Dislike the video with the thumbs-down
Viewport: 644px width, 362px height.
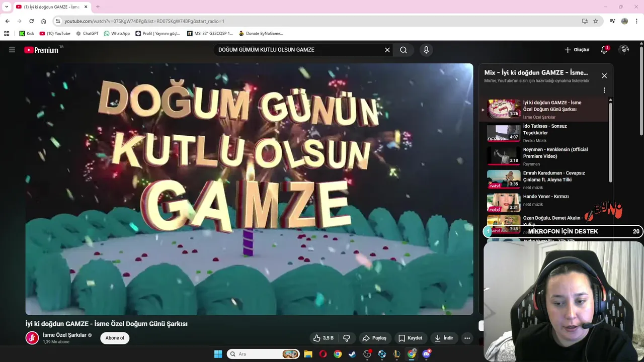346,338
